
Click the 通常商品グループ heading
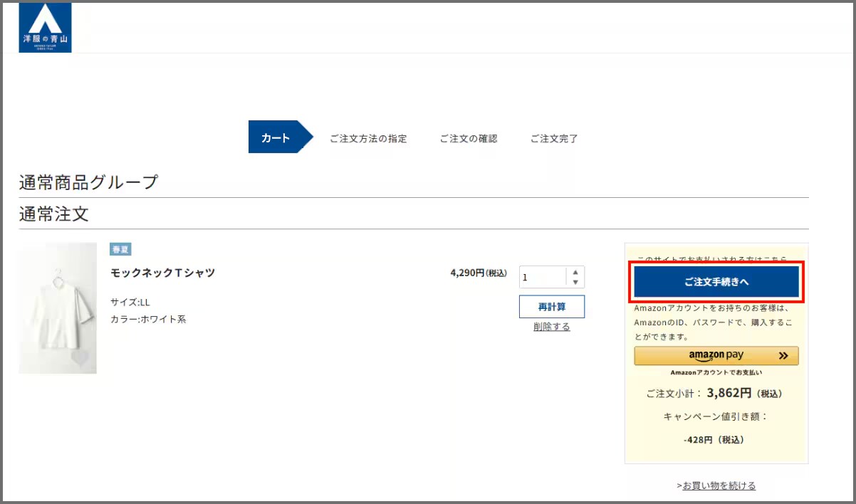[x=88, y=182]
